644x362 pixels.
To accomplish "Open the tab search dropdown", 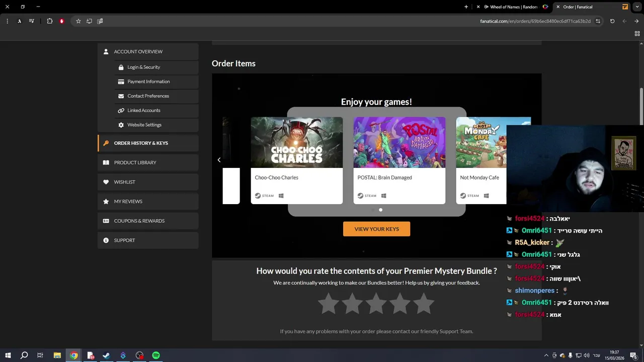I will 637,7.
